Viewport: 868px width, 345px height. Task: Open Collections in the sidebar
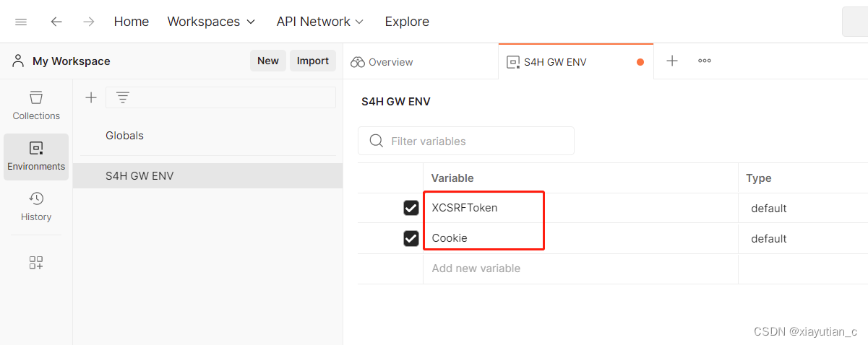point(36,105)
